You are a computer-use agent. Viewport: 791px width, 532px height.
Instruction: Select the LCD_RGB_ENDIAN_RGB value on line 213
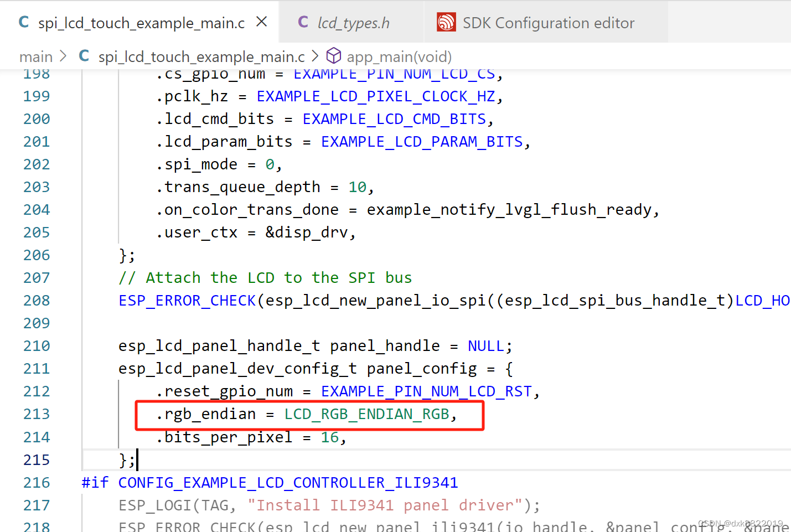(366, 414)
